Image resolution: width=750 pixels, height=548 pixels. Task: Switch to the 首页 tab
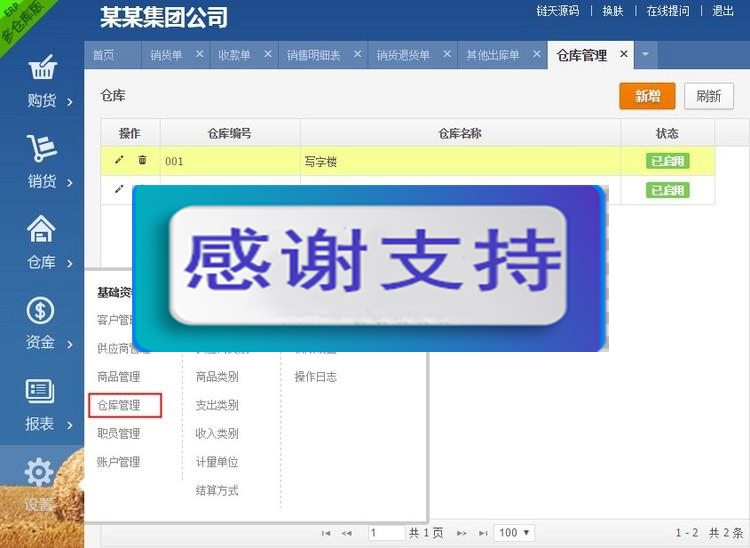click(x=104, y=55)
